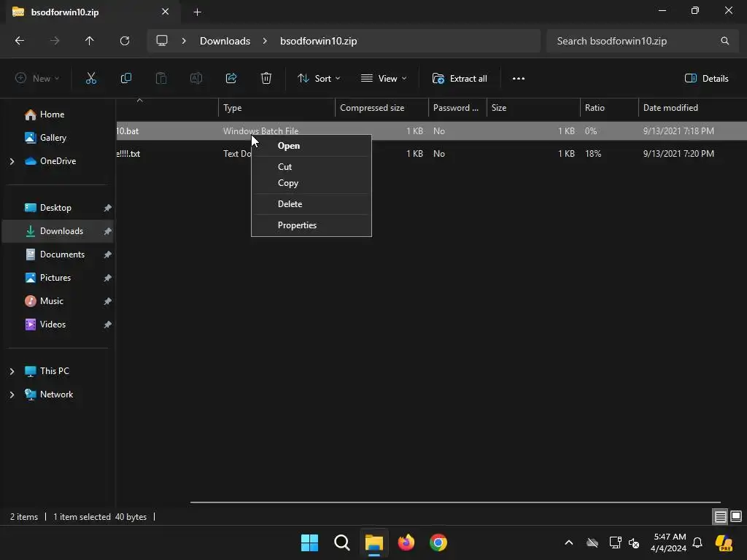Expand This PC tree node

pos(12,371)
